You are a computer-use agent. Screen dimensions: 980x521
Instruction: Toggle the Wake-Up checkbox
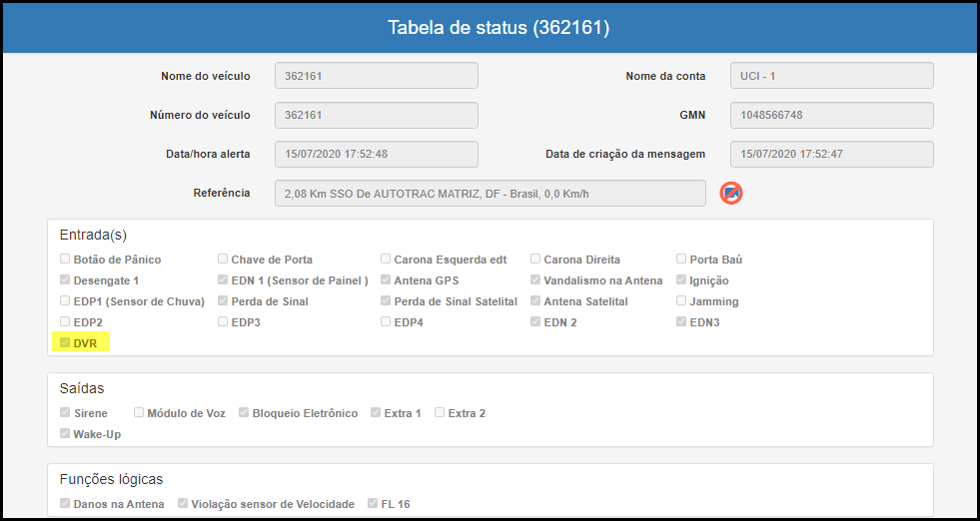64,433
